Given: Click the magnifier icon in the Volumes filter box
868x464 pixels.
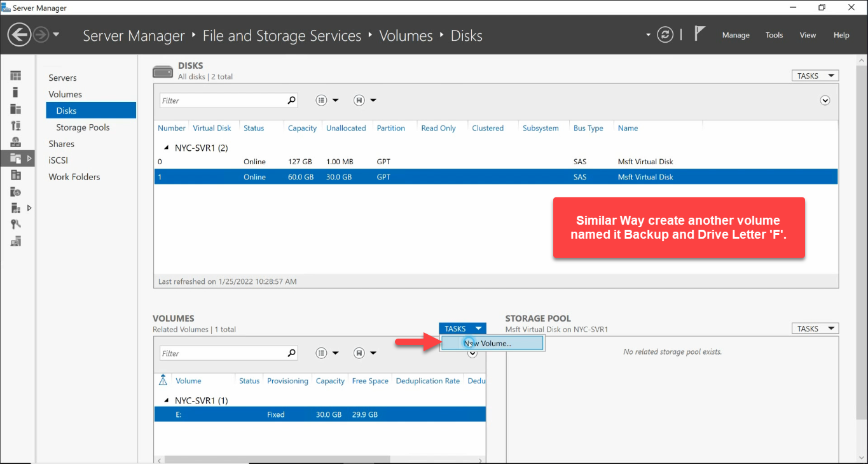Looking at the screenshot, I should click(292, 353).
